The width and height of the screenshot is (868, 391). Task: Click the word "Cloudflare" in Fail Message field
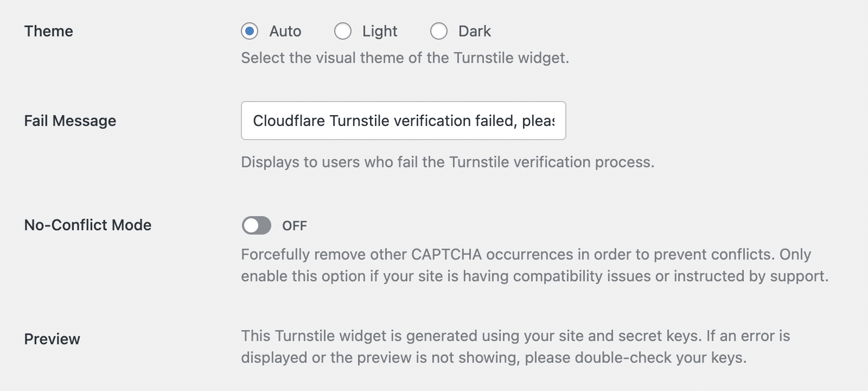pos(289,121)
